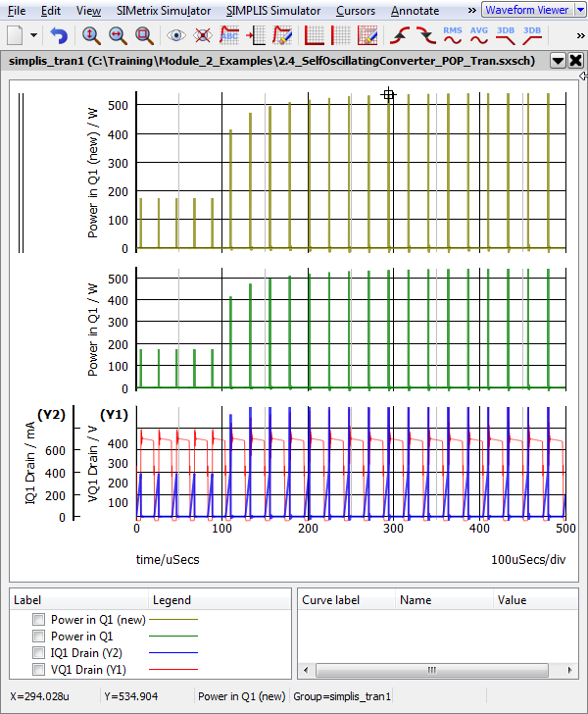Image resolution: width=588 pixels, height=714 pixels.
Task: Tick the IQ1 Drain (Y2) checkbox
Action: coord(38,653)
